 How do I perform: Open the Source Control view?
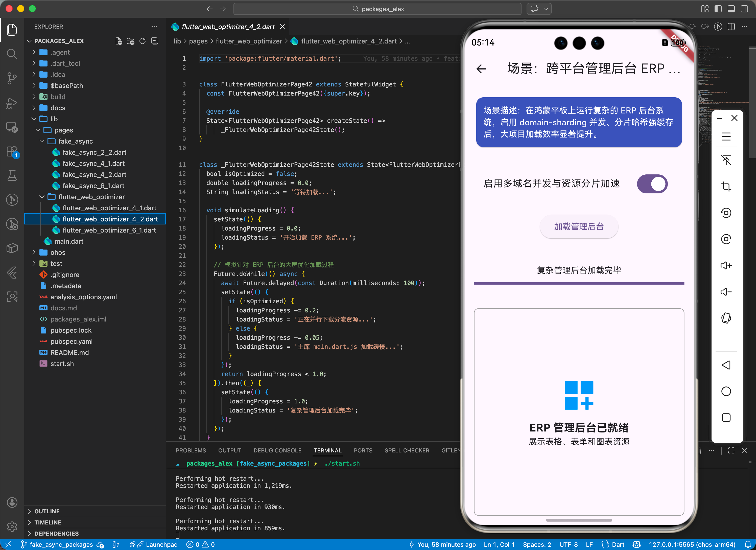pyautogui.click(x=12, y=78)
